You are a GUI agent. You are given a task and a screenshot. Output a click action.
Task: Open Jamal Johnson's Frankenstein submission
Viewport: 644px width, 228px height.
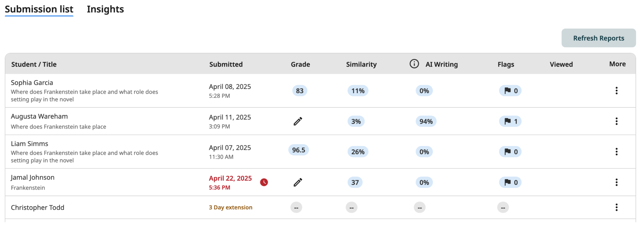tap(28, 188)
